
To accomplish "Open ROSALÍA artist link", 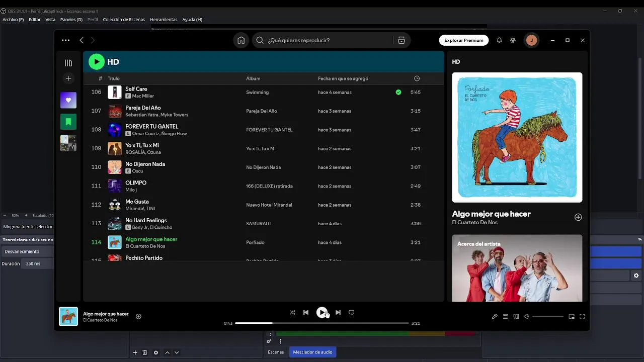I will 135,152.
